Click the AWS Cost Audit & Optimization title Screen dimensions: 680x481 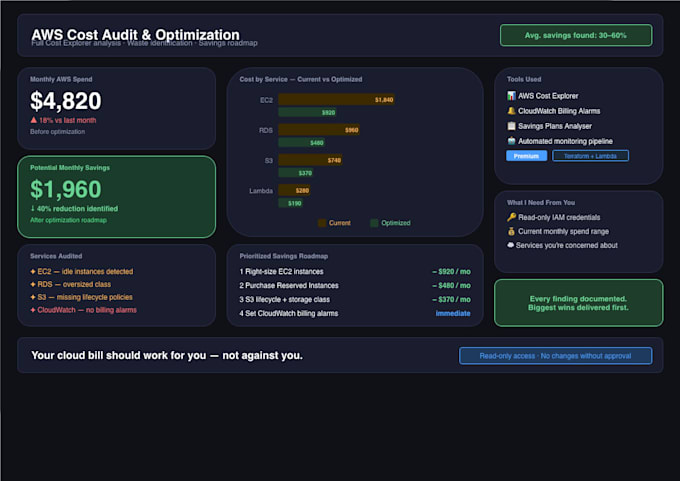[x=135, y=34]
